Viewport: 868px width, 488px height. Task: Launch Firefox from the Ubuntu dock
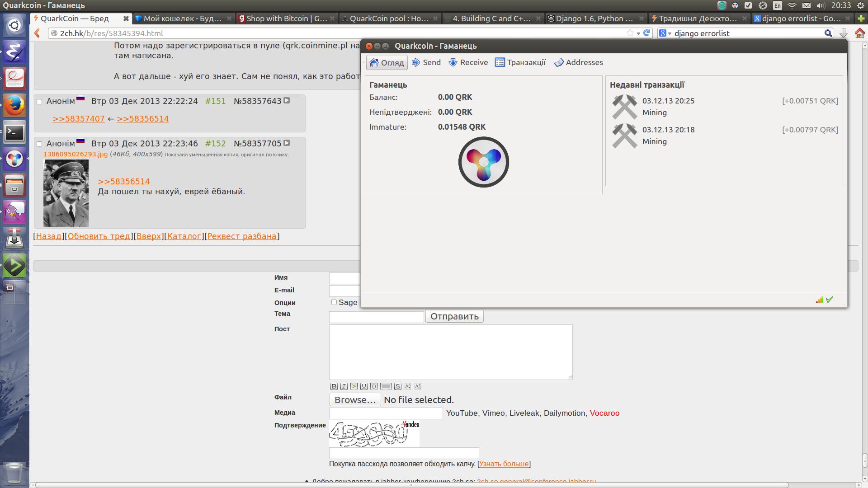click(x=14, y=105)
